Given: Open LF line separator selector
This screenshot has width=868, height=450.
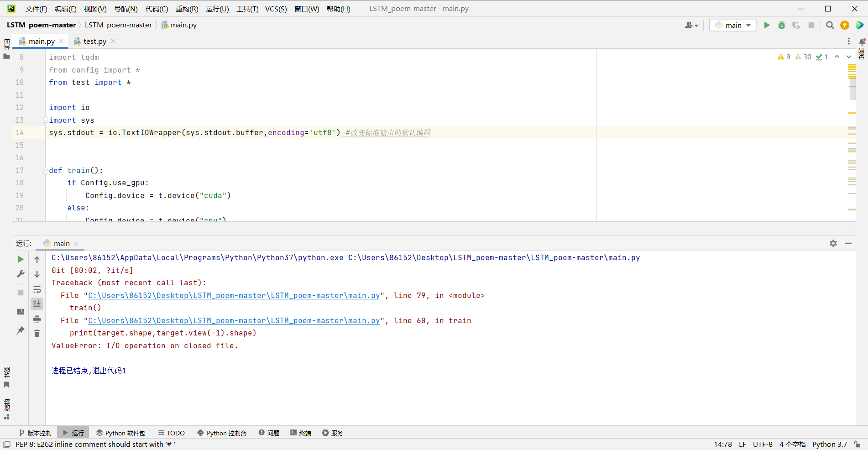Looking at the screenshot, I should 743,444.
